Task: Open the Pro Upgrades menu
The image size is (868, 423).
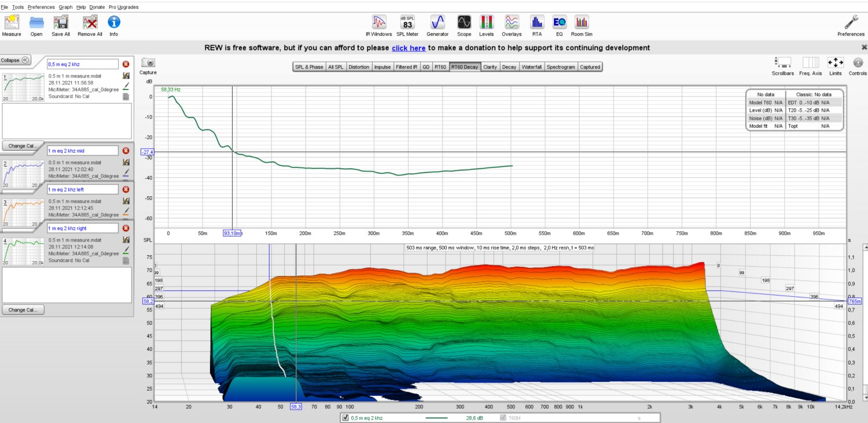Action: pos(124,7)
